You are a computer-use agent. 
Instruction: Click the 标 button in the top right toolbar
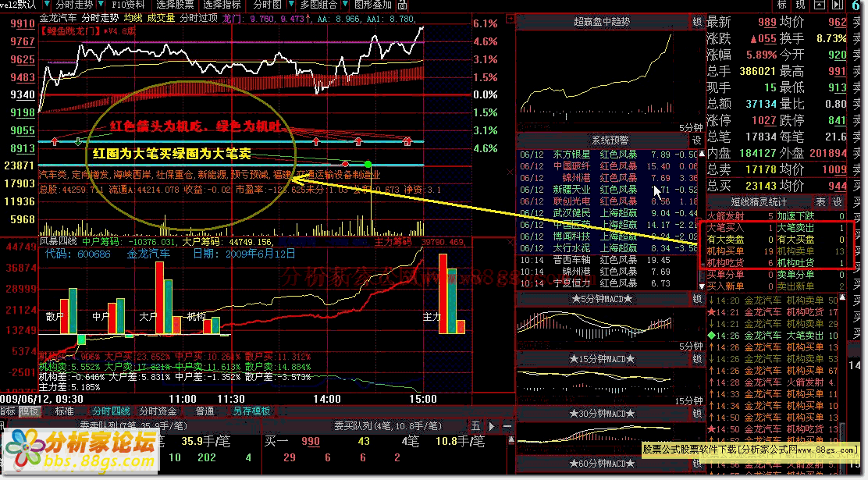[781, 5]
